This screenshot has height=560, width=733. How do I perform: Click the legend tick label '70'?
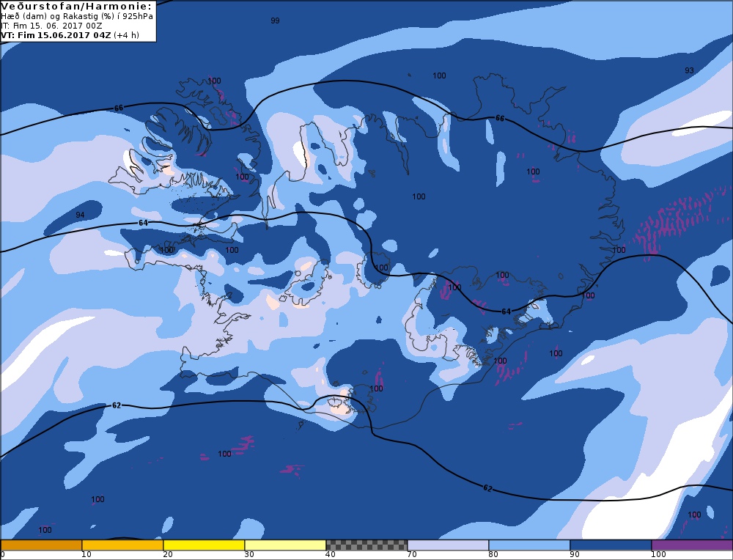[x=412, y=554]
